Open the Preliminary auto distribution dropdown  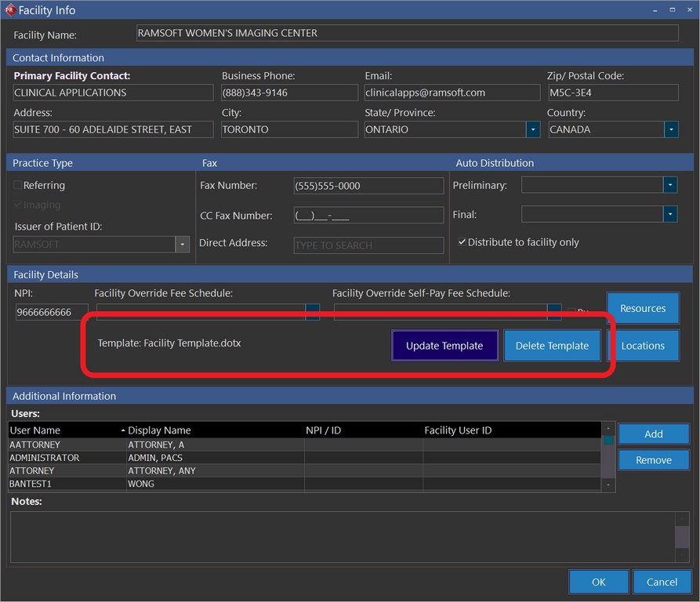[670, 185]
